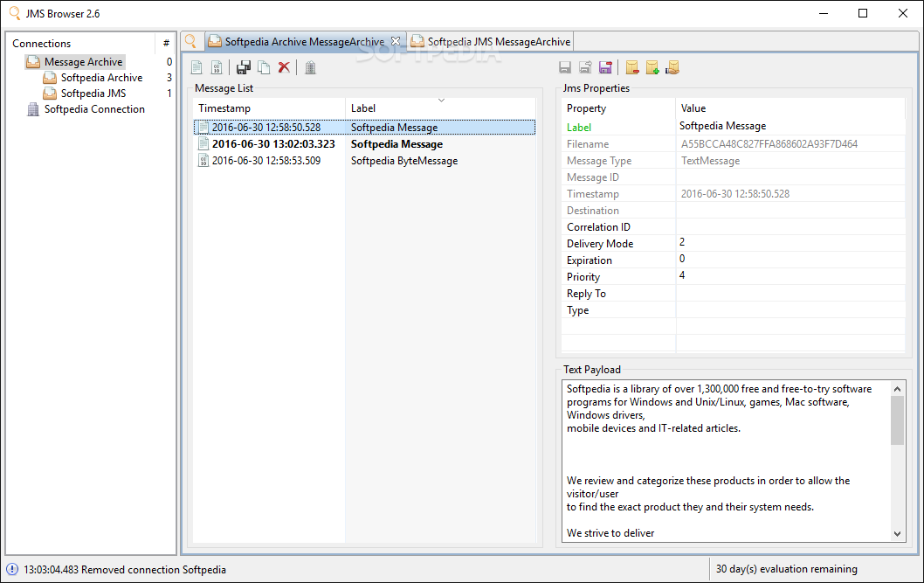
Task: Click the Softpedia Archive folder icon in tree
Action: coord(50,78)
